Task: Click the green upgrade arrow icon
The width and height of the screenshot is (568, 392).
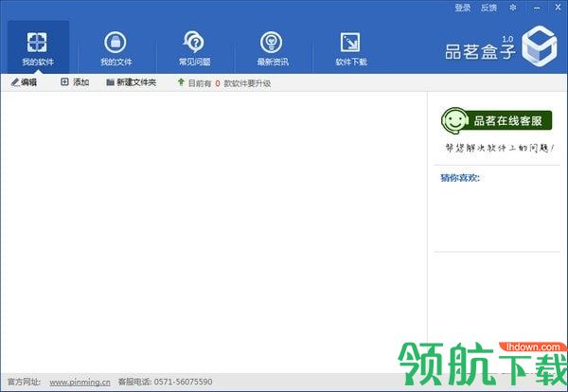Action: (181, 82)
